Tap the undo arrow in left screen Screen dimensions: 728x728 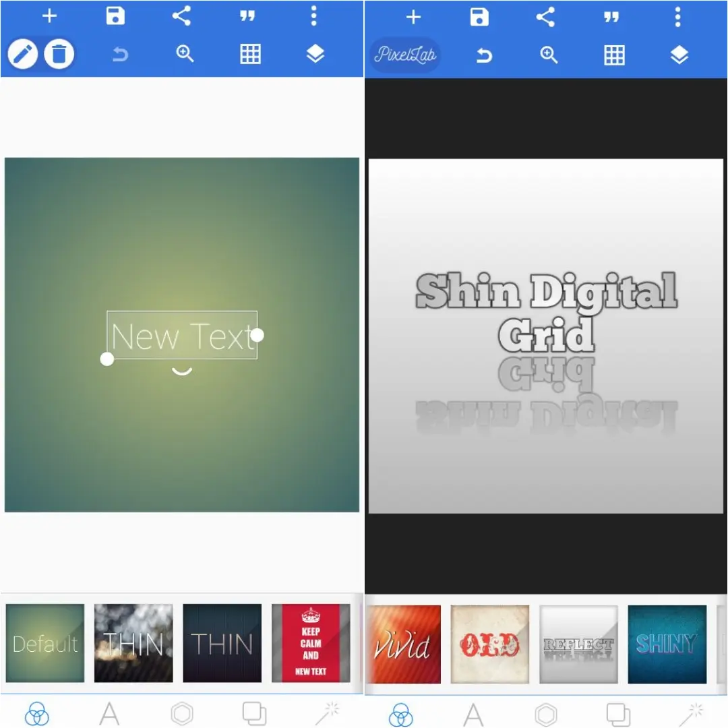coord(120,55)
